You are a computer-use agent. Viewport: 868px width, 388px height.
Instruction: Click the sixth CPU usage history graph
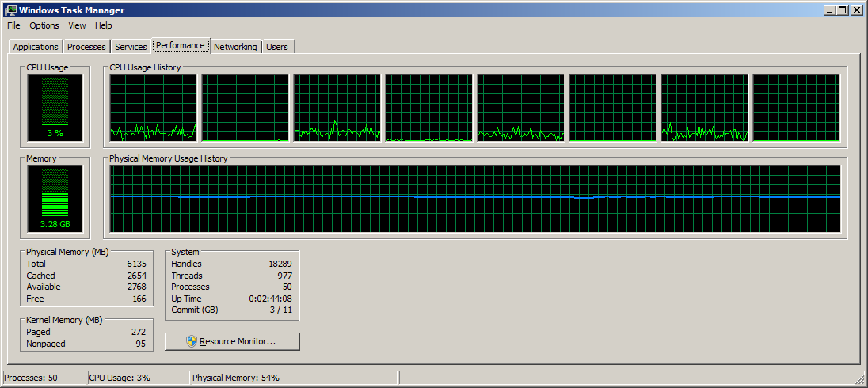click(613, 108)
